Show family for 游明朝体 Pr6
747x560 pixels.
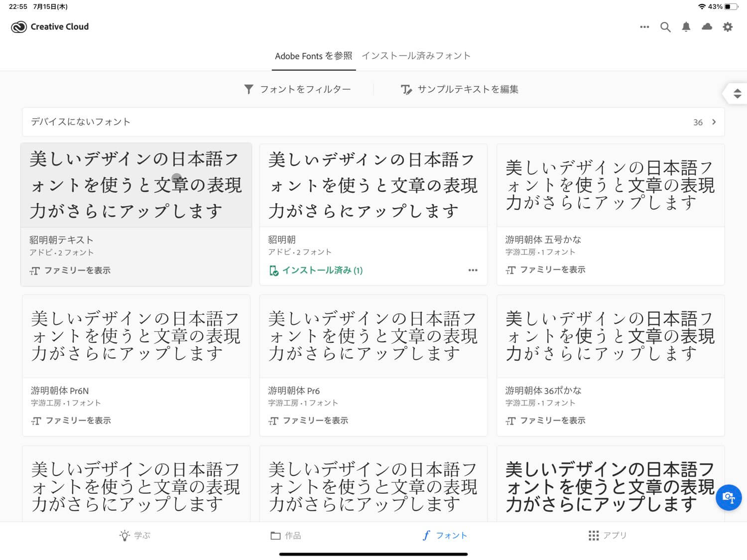click(308, 420)
